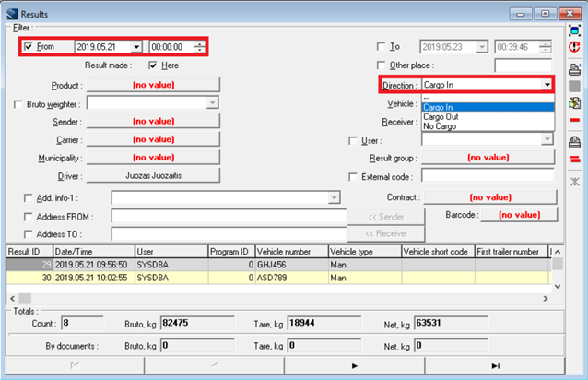588x380 pixels.
Task: Click into the Address FROM text field
Action: 229,217
